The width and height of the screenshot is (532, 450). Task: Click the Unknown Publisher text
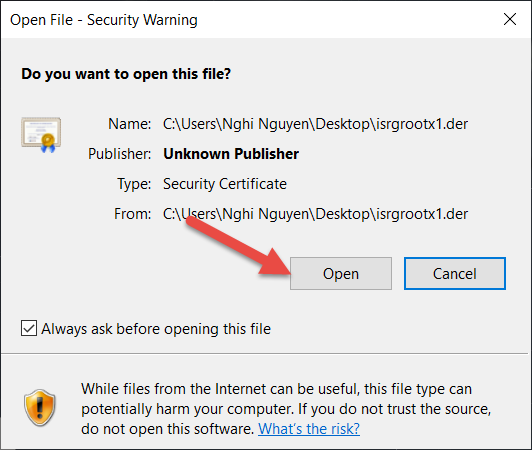[231, 154]
